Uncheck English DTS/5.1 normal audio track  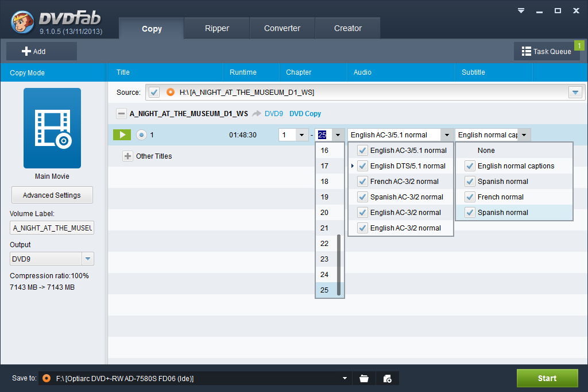pos(362,166)
